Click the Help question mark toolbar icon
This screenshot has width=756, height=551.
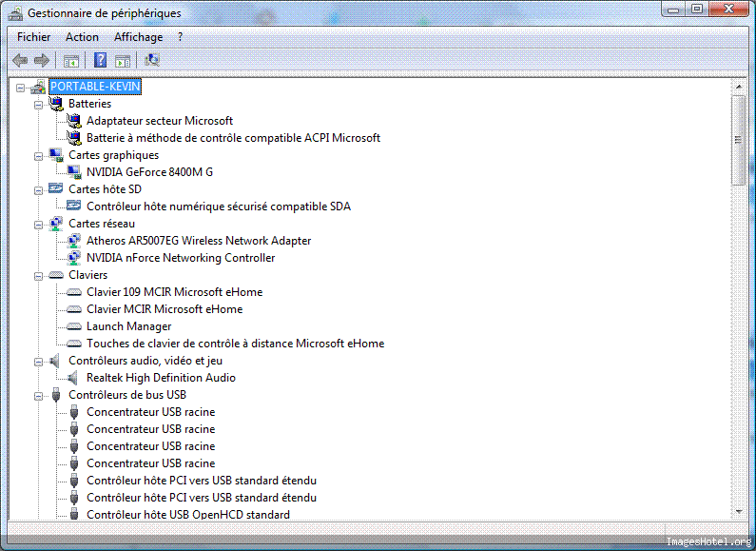(100, 60)
